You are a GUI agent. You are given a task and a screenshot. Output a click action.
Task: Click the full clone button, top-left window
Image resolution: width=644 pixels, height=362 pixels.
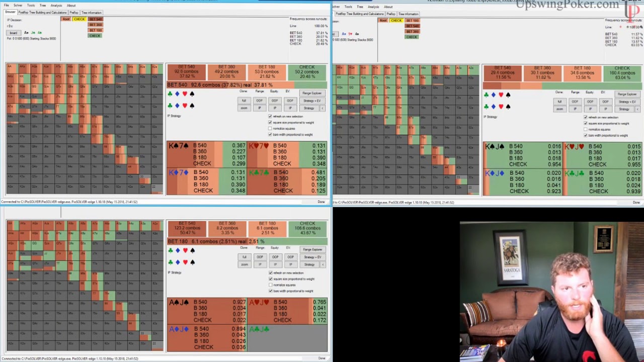pos(244,101)
